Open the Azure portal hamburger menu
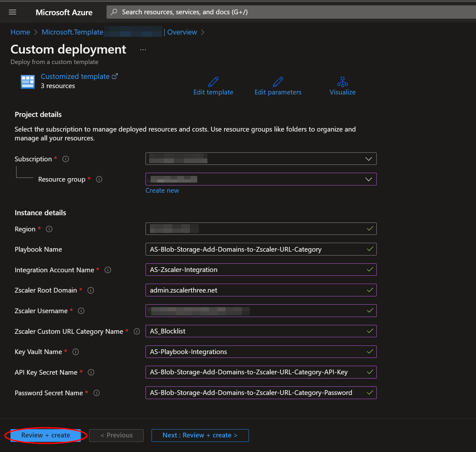 point(12,12)
